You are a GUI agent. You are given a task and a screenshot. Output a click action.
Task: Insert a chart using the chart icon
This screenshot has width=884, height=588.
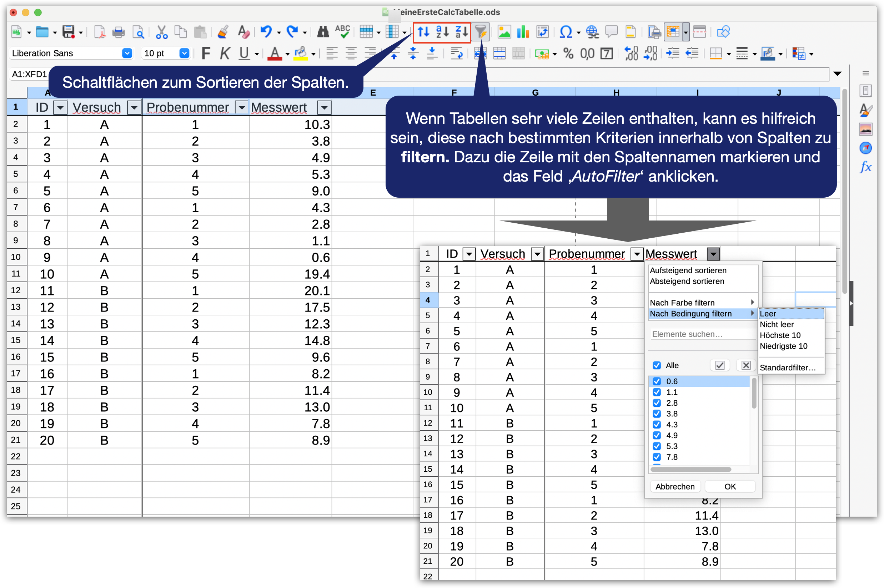point(523,32)
